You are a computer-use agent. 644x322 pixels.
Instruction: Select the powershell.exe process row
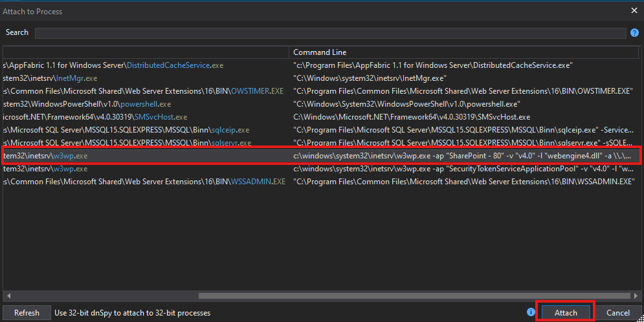[321, 104]
